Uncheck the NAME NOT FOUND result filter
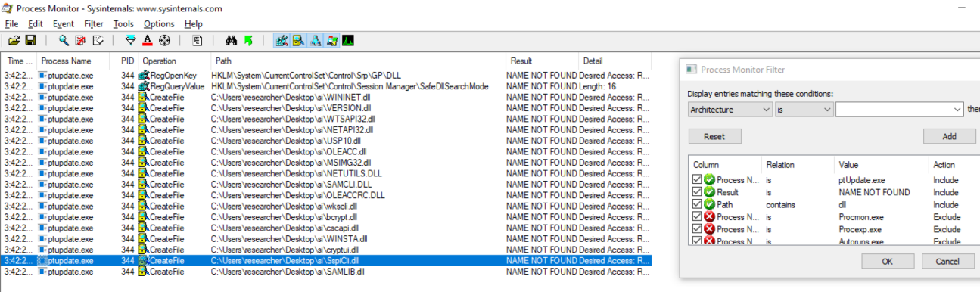Image resolution: width=980 pixels, height=292 pixels. pos(697,192)
